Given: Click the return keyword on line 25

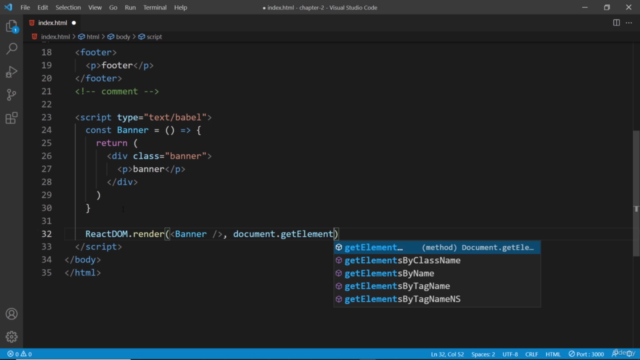Looking at the screenshot, I should pyautogui.click(x=111, y=143).
